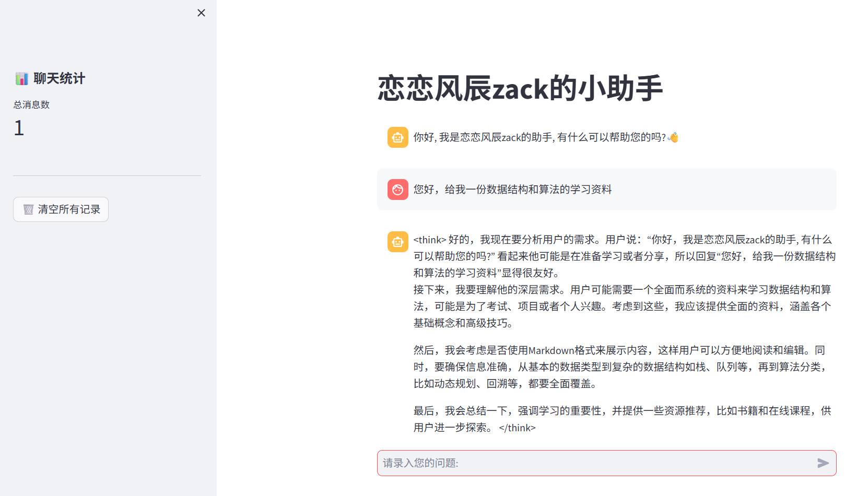Click the 清空所有记录 button

tap(61, 209)
